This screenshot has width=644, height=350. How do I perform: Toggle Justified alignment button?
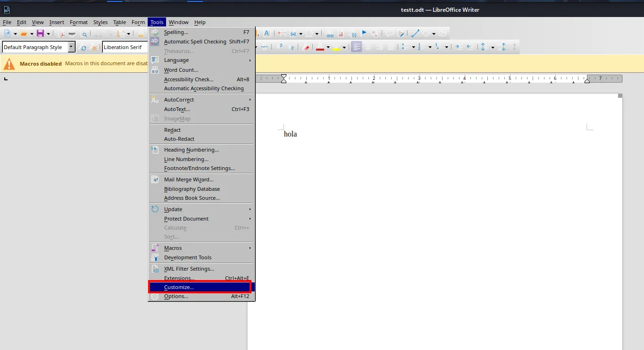point(391,47)
